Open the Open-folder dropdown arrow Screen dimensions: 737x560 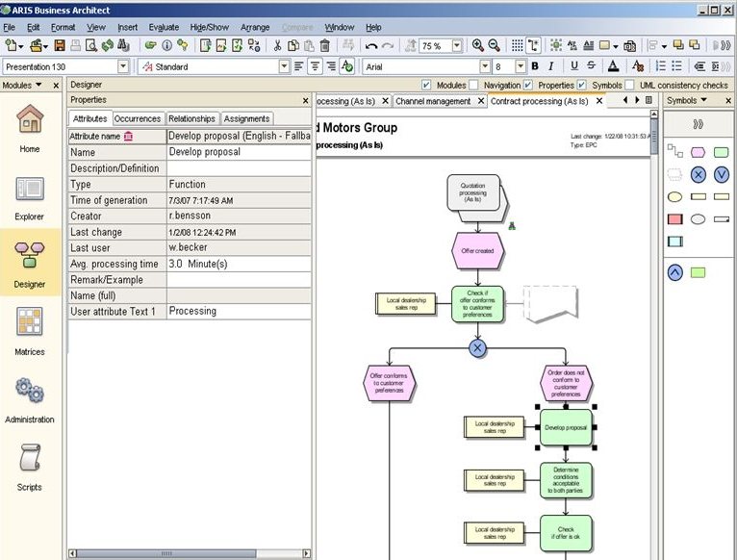coord(45,46)
